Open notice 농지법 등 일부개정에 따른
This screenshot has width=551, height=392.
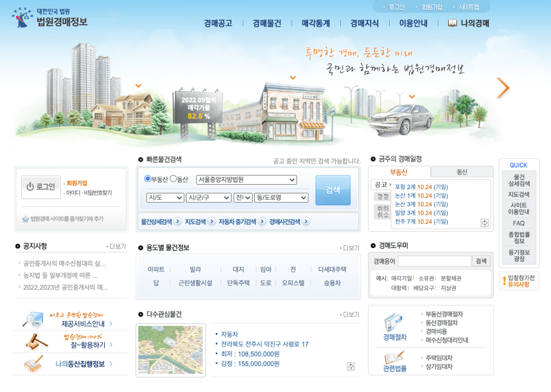tap(61, 276)
